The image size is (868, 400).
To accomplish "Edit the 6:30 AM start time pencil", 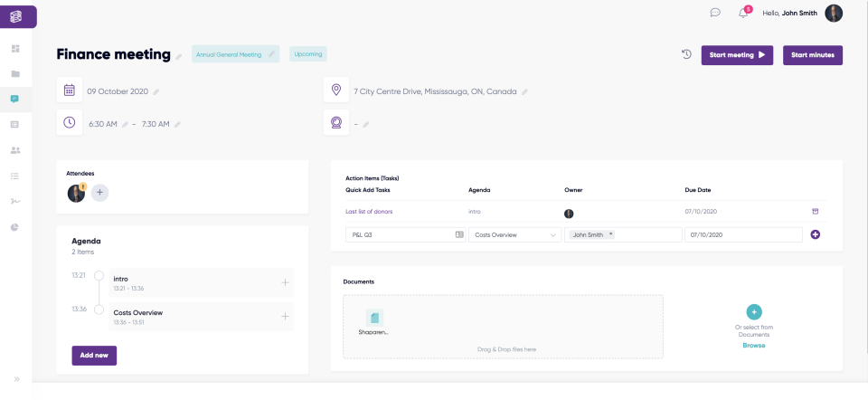I will [125, 125].
